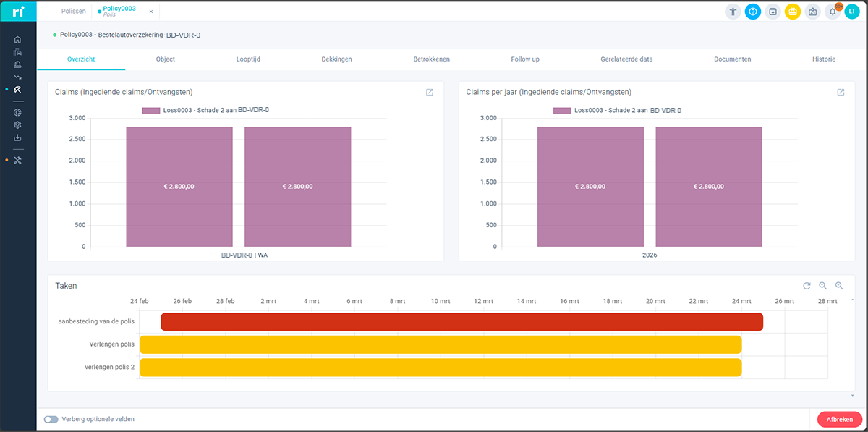Zoom in the Taken timeline
Viewport: 868px width, 432px height.
[839, 286]
